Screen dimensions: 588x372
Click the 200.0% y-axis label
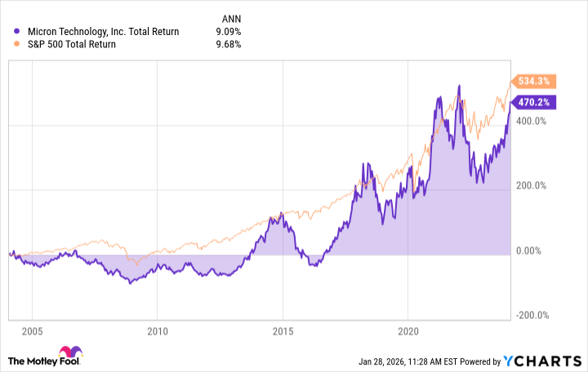530,186
